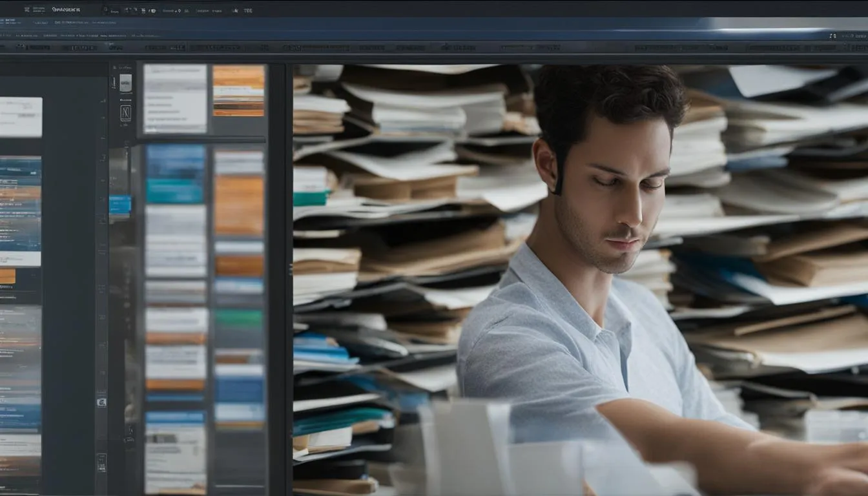Select the green thumbnail in right column
The width and height of the screenshot is (868, 496).
239,318
